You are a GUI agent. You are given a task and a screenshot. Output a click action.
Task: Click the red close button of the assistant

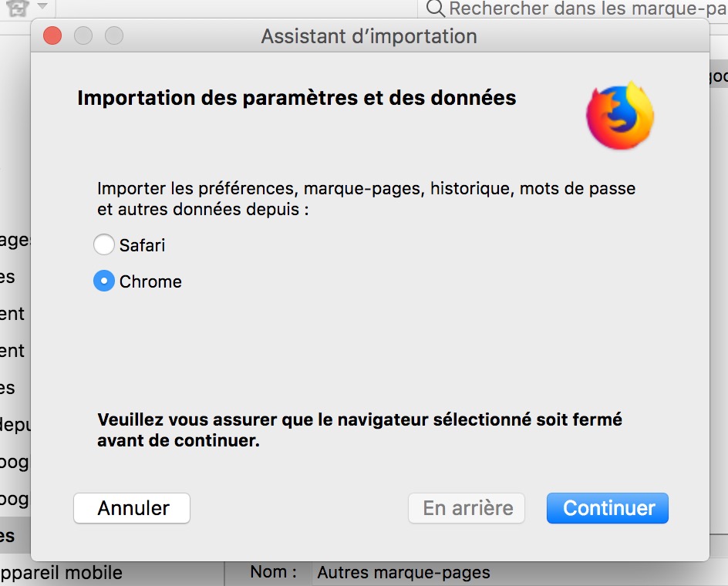[x=52, y=35]
